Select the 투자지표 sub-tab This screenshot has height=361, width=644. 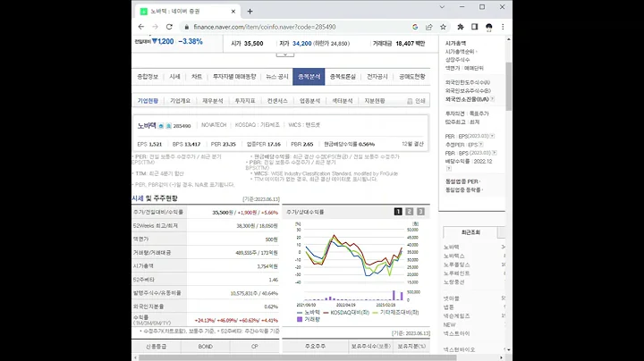point(245,101)
